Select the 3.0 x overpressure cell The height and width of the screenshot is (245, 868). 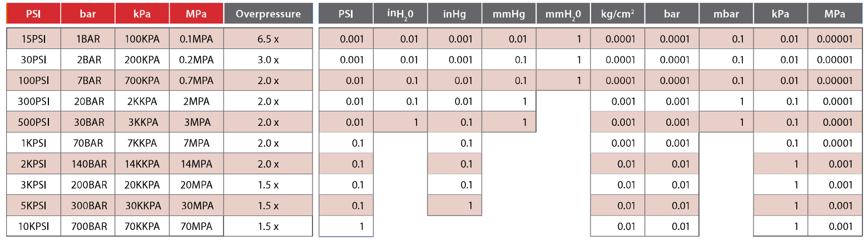click(x=268, y=60)
